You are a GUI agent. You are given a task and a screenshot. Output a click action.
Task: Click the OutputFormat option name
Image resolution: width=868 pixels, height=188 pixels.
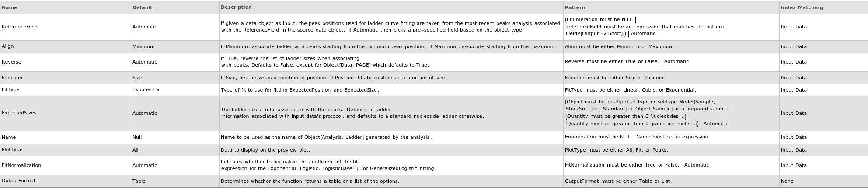coord(18,181)
